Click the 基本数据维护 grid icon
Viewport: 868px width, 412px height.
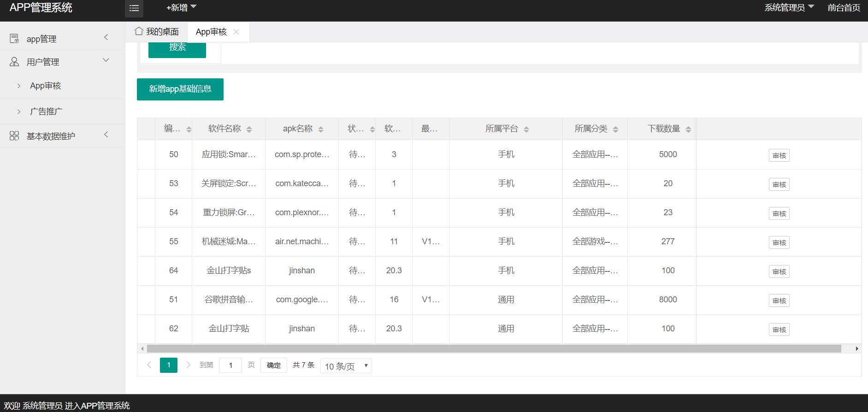click(14, 136)
